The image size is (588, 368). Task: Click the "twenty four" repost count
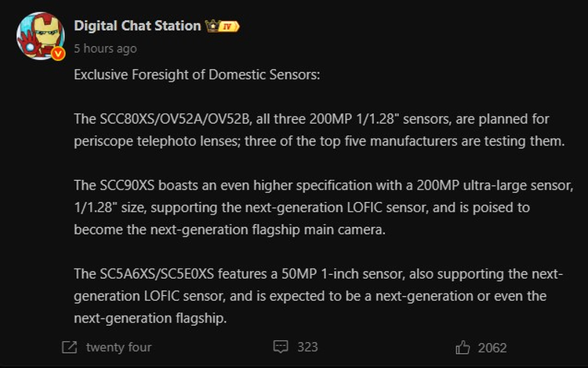tap(118, 347)
